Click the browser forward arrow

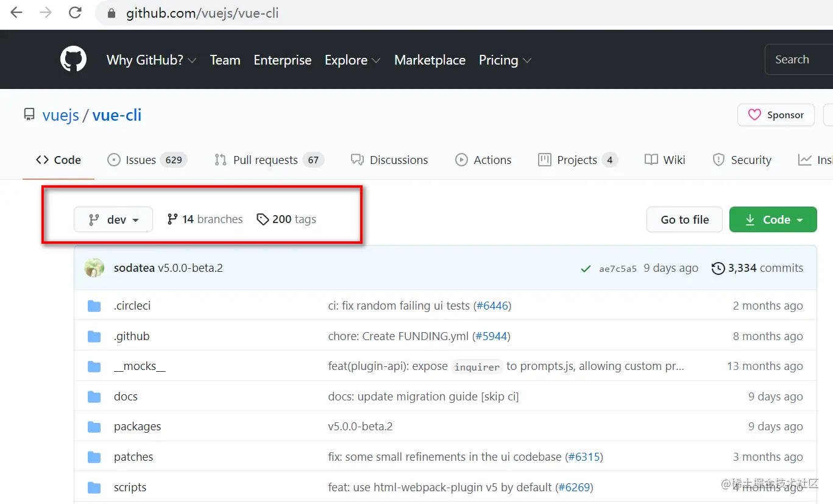click(x=46, y=13)
